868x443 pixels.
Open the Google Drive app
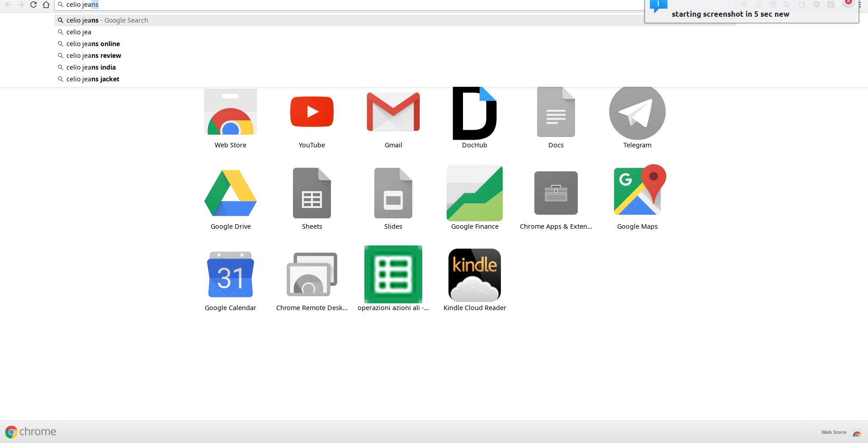pyautogui.click(x=231, y=193)
